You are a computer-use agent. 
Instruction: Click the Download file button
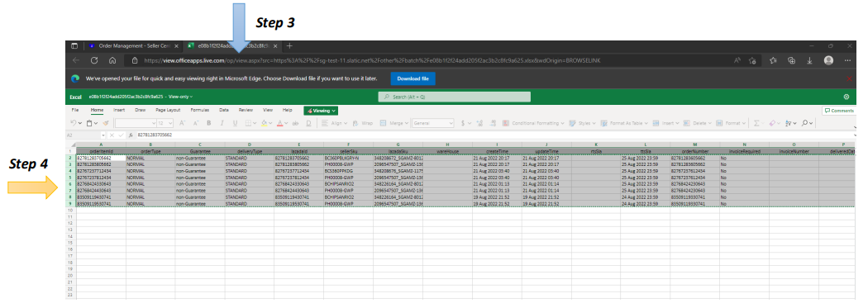pos(413,78)
